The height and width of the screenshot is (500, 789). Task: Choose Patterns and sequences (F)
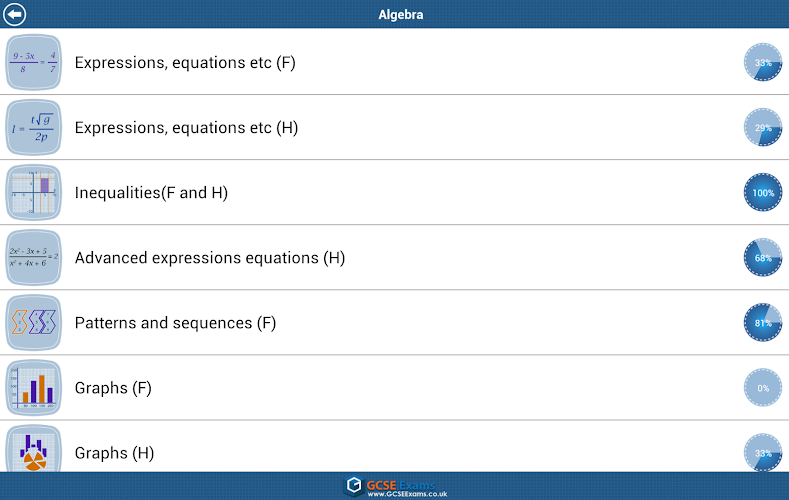(x=175, y=322)
